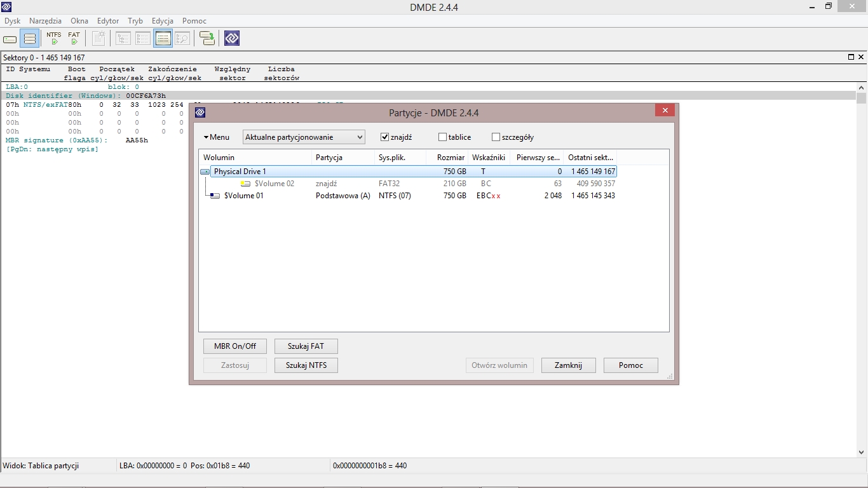
Task: Start NTFS search from toolbar
Action: [54, 39]
